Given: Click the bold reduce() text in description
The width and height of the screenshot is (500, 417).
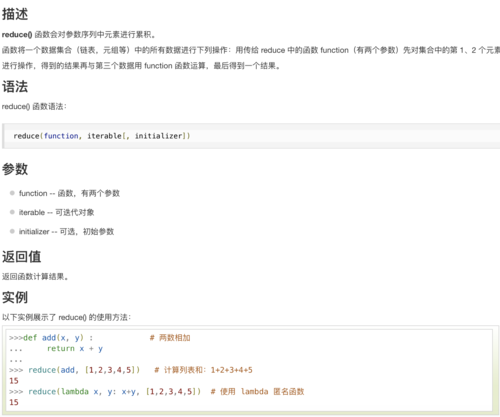Looking at the screenshot, I should [x=17, y=35].
